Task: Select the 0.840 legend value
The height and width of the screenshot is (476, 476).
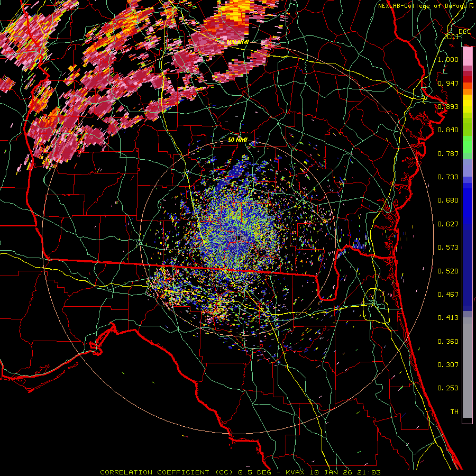Action: coord(448,130)
